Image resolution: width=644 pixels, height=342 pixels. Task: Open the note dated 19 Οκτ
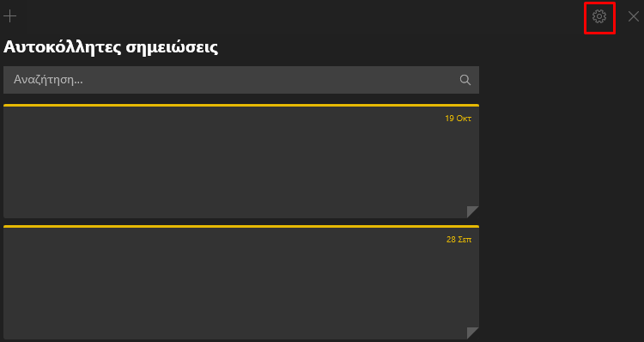241,162
